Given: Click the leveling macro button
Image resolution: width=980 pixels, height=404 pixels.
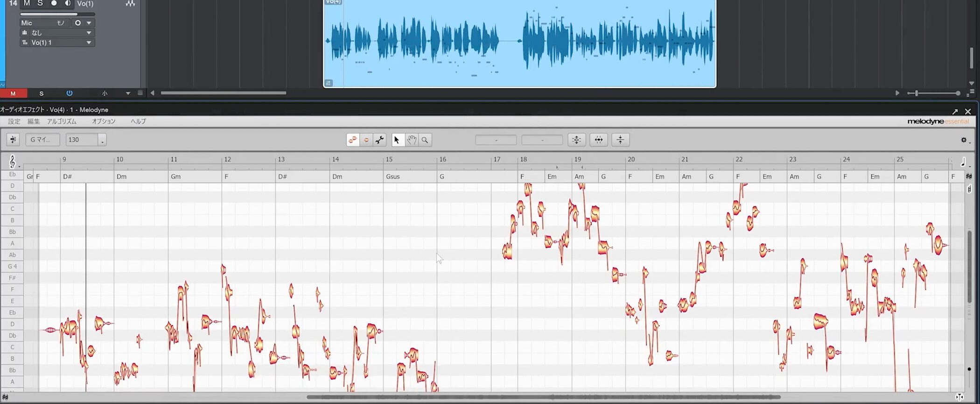Looking at the screenshot, I should click(x=620, y=140).
